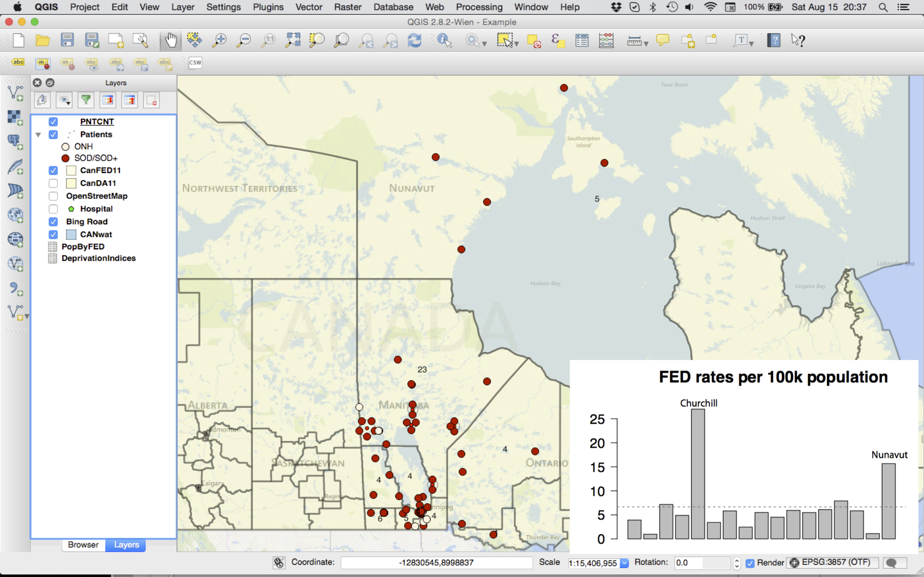924x577 pixels.
Task: Switch to the Browser tab
Action: 83,545
